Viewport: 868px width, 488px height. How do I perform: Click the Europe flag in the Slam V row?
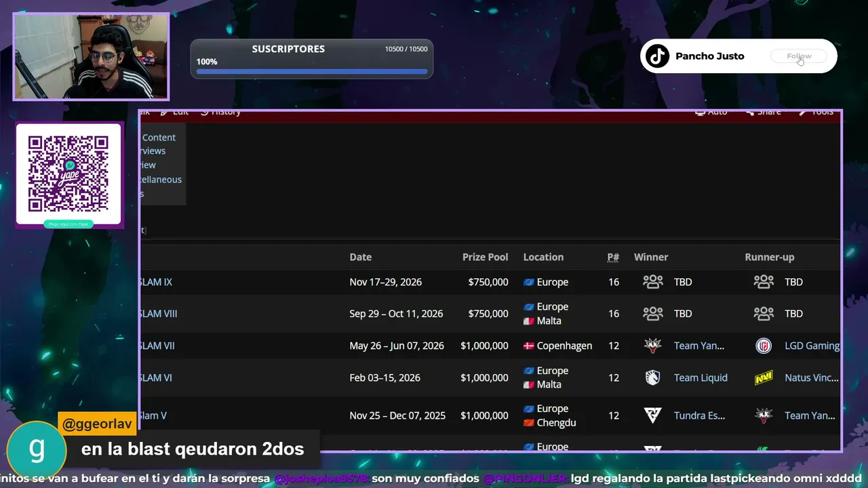click(529, 409)
